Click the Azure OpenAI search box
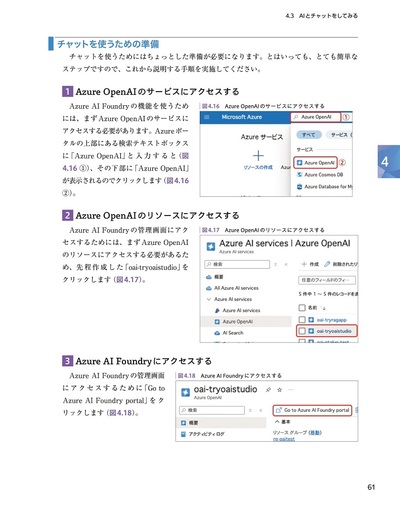The height and width of the screenshot is (506, 400). [x=316, y=117]
